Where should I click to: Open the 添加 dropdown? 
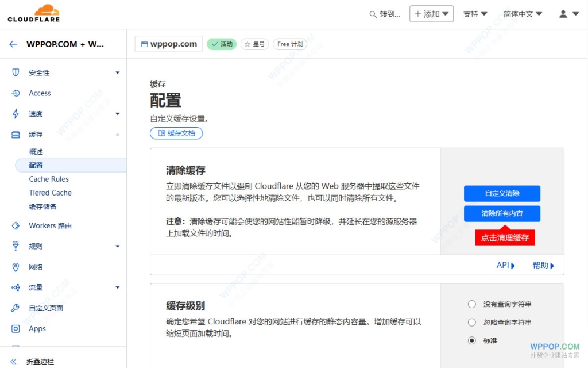click(431, 13)
